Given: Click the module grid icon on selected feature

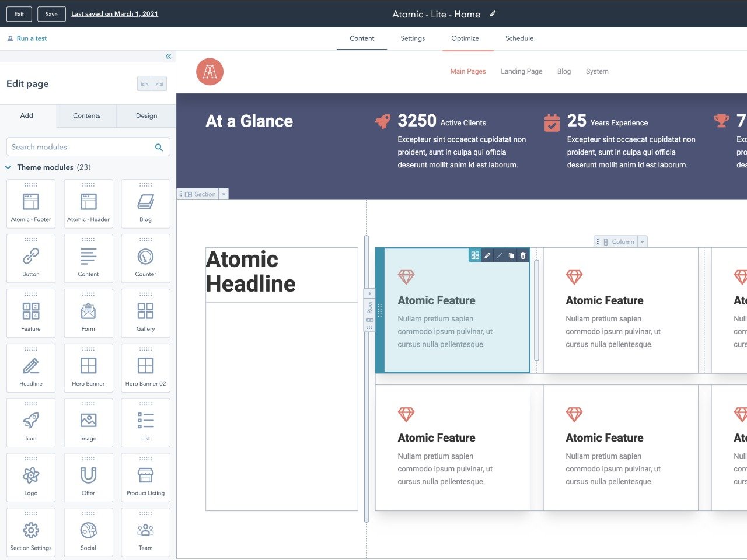Looking at the screenshot, I should pyautogui.click(x=475, y=256).
